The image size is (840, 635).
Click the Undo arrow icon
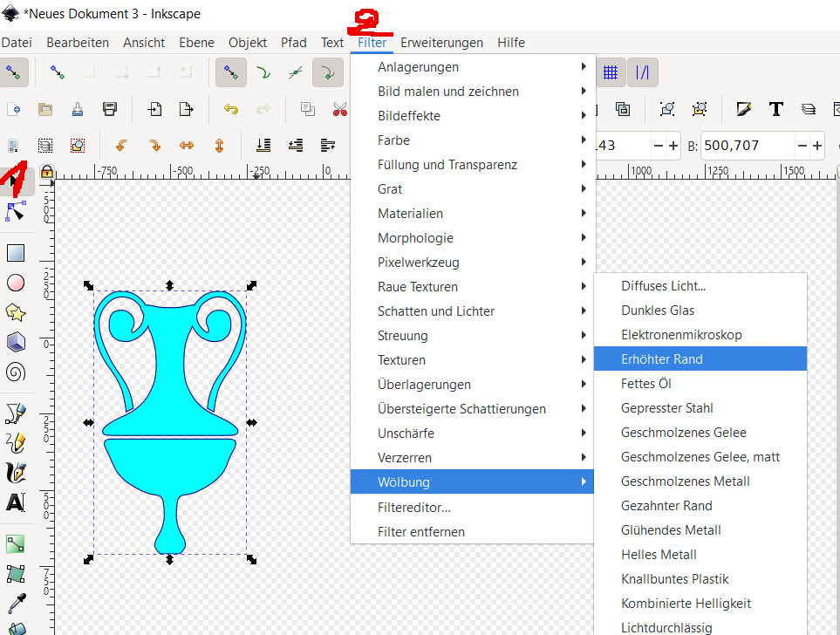coord(231,109)
